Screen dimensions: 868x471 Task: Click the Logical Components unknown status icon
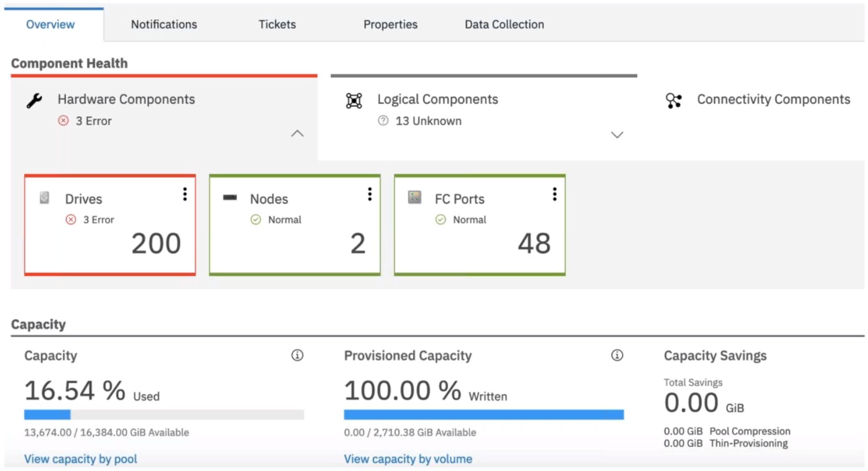pyautogui.click(x=383, y=121)
